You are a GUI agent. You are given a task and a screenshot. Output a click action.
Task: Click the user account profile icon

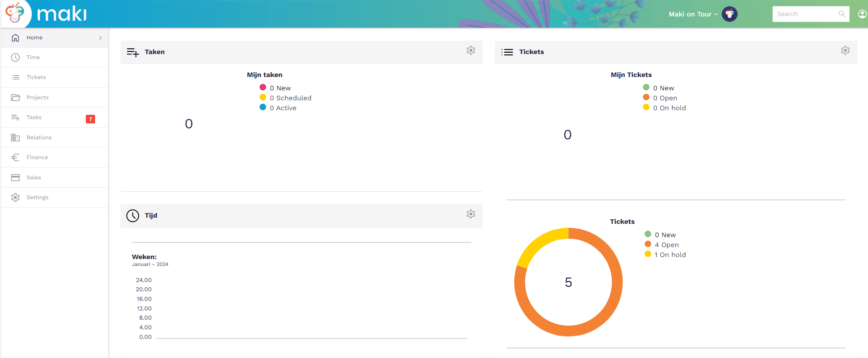coord(862,14)
